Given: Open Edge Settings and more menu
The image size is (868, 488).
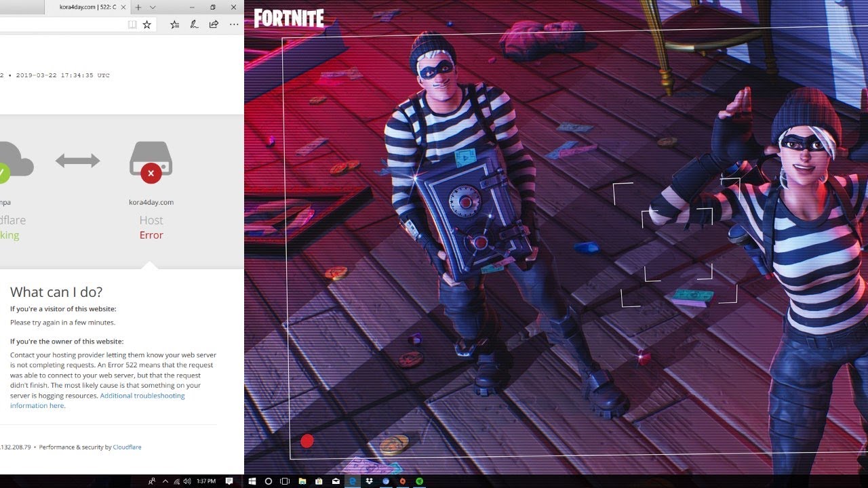Looking at the screenshot, I should (x=234, y=24).
